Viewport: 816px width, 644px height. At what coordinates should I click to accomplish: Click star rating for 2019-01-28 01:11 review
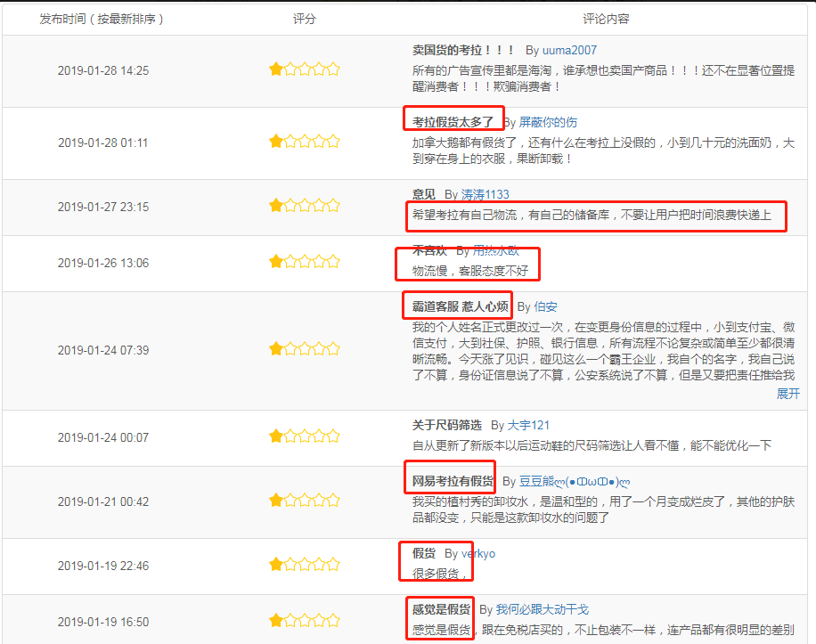(305, 142)
